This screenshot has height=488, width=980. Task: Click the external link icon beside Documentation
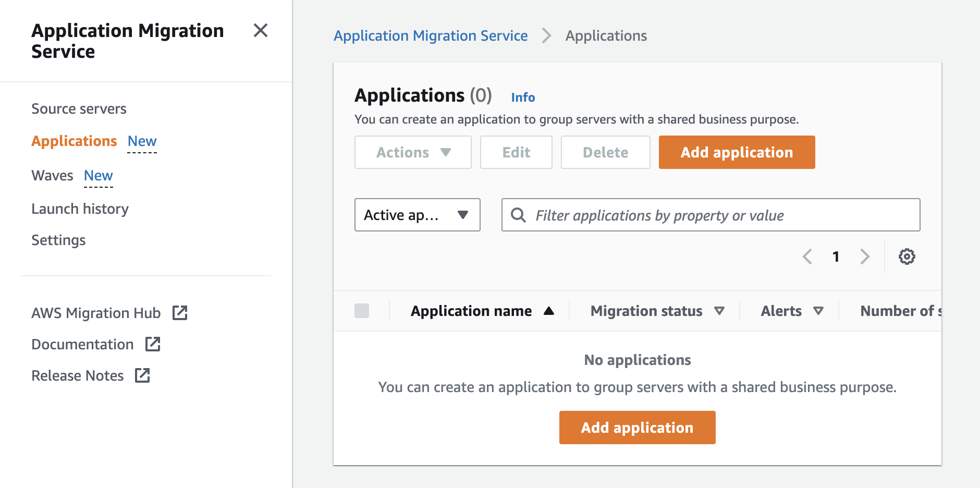(153, 344)
